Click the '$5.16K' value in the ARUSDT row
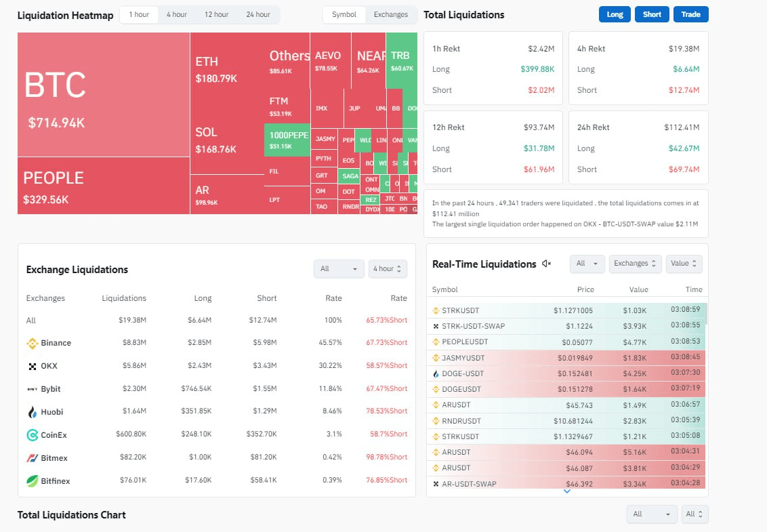This screenshot has width=767, height=532. [x=634, y=452]
